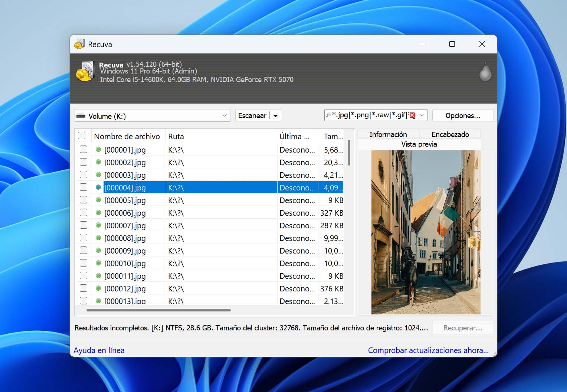Click the green status dot of [000006].jpg
Image resolution: width=567 pixels, height=392 pixels.
pos(98,213)
